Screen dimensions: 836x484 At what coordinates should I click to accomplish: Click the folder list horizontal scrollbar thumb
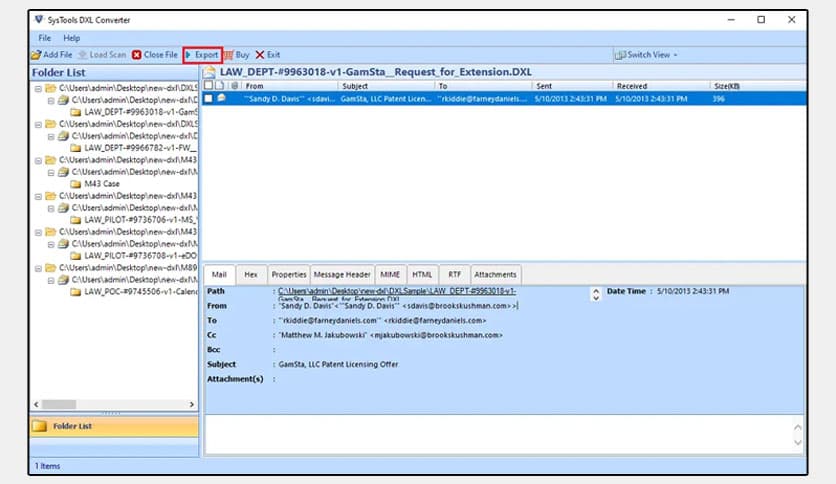(x=59, y=404)
